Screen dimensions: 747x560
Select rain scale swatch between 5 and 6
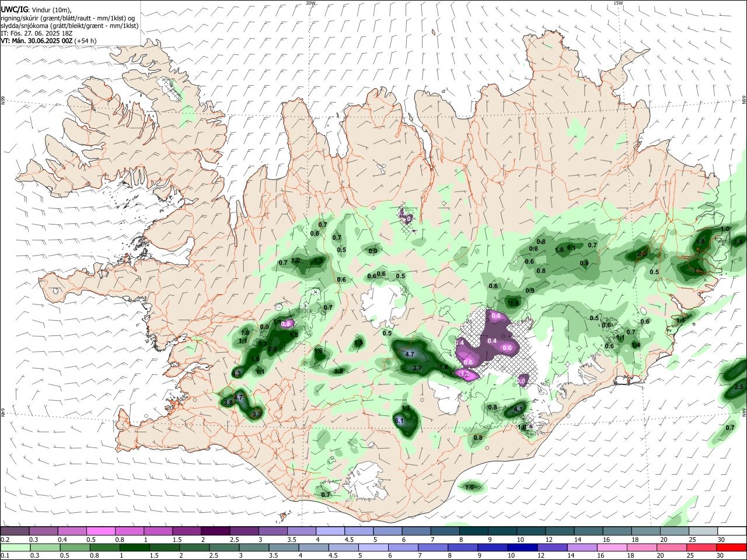(372, 548)
